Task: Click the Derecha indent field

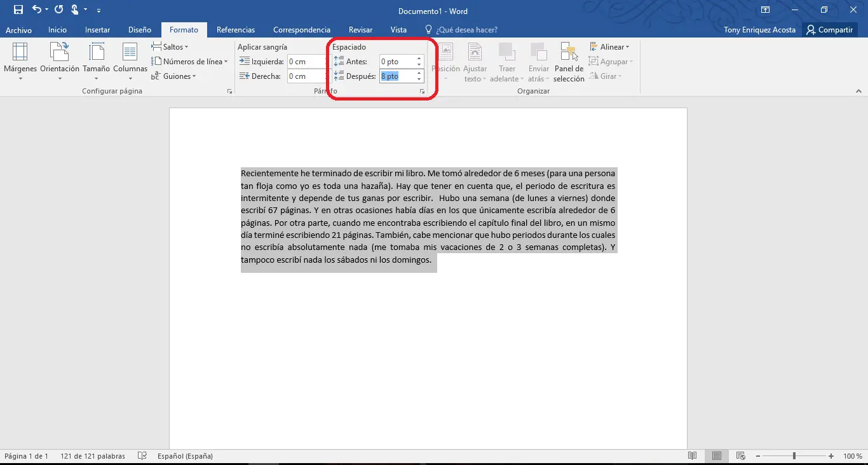Action: (307, 76)
